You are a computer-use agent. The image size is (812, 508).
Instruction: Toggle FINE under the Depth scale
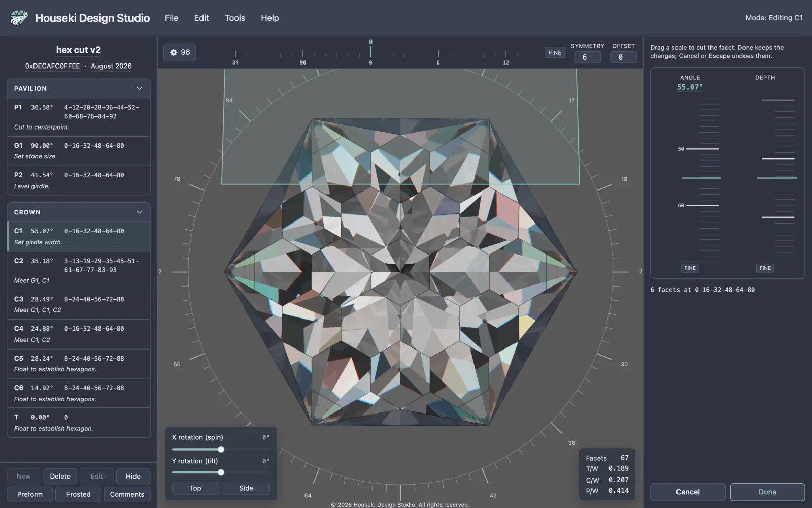tap(765, 268)
